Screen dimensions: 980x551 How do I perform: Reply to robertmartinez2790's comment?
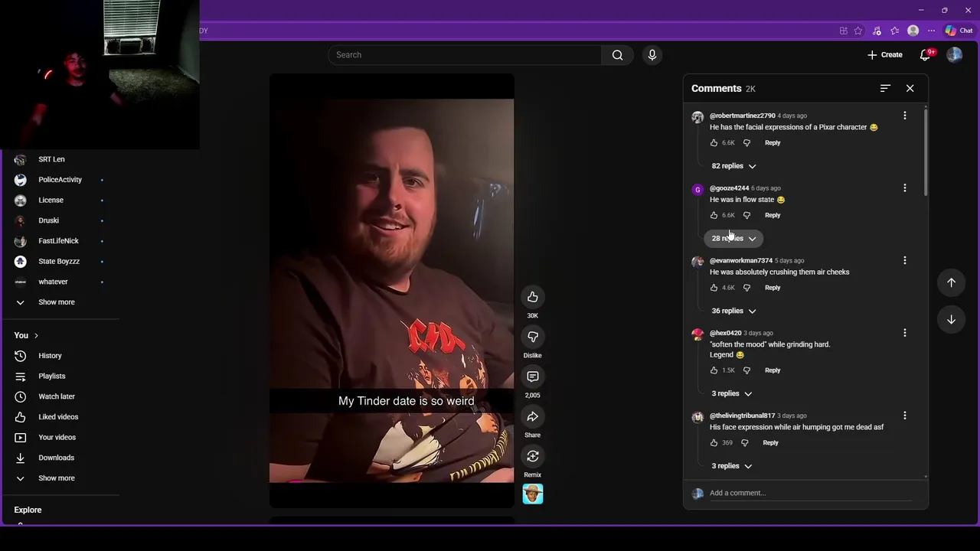[x=773, y=143]
